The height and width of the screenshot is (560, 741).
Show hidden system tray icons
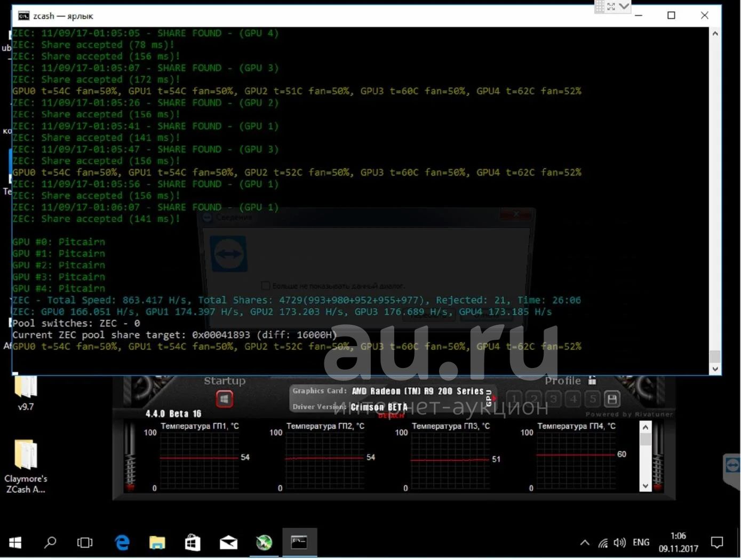[x=585, y=542]
